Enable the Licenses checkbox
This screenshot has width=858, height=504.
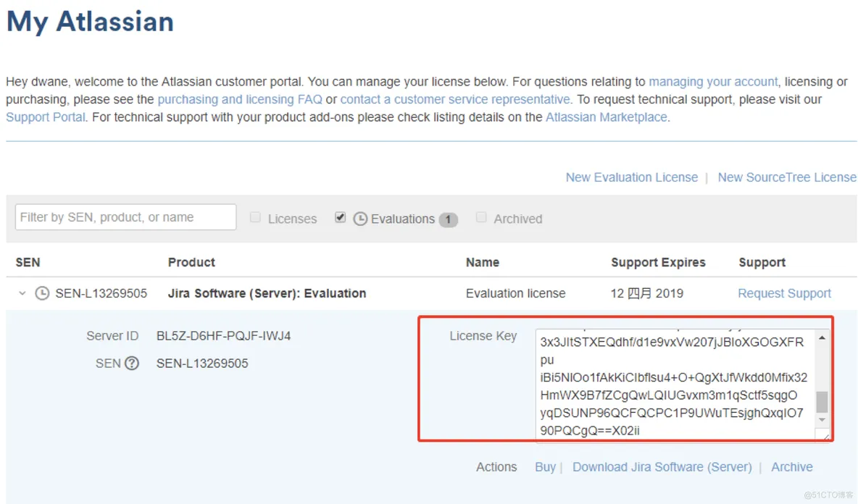pyautogui.click(x=255, y=217)
